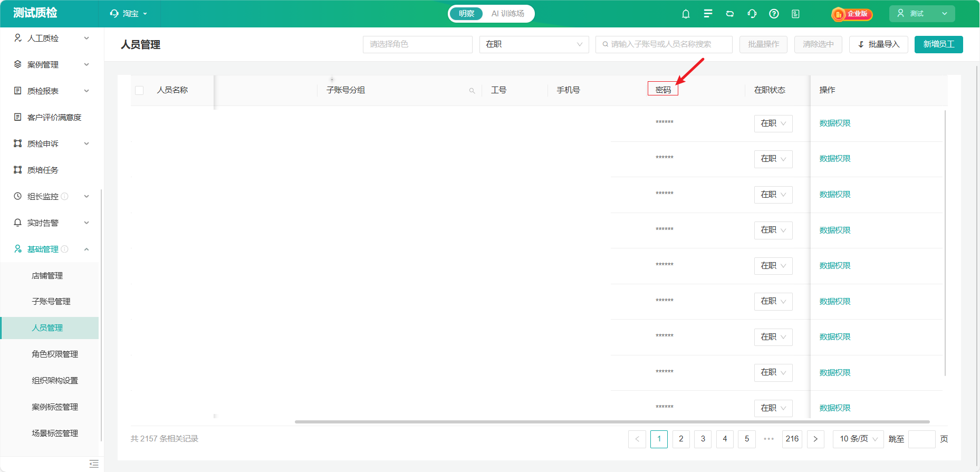980x472 pixels.
Task: Click the previous page arrow
Action: tap(637, 439)
